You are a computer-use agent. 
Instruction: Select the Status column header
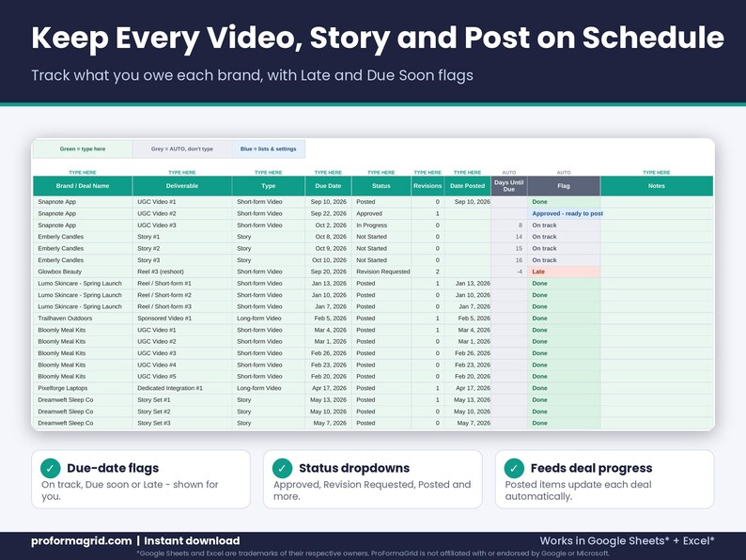tap(381, 186)
